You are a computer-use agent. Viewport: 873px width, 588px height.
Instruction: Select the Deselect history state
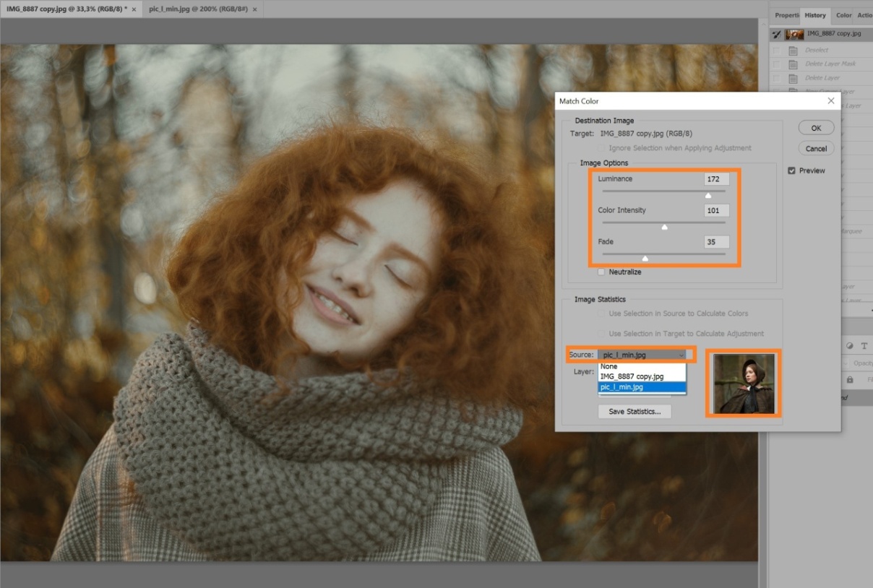821,51
